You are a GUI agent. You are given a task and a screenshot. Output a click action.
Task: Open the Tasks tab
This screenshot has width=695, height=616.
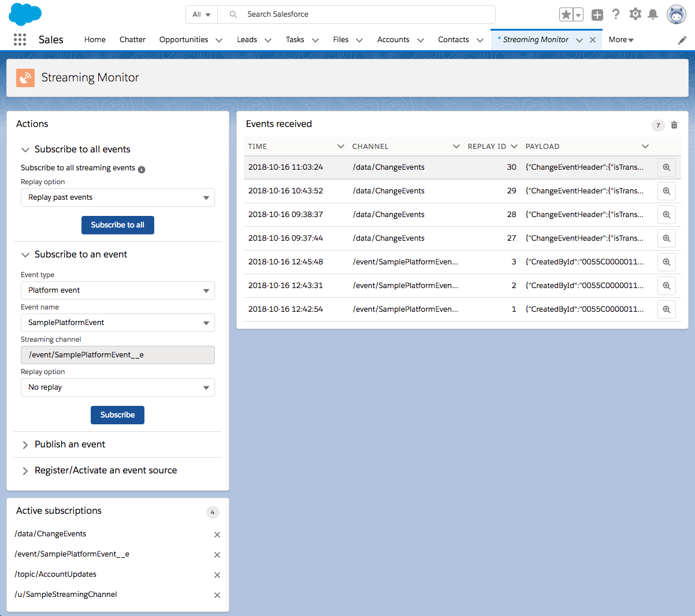point(295,40)
